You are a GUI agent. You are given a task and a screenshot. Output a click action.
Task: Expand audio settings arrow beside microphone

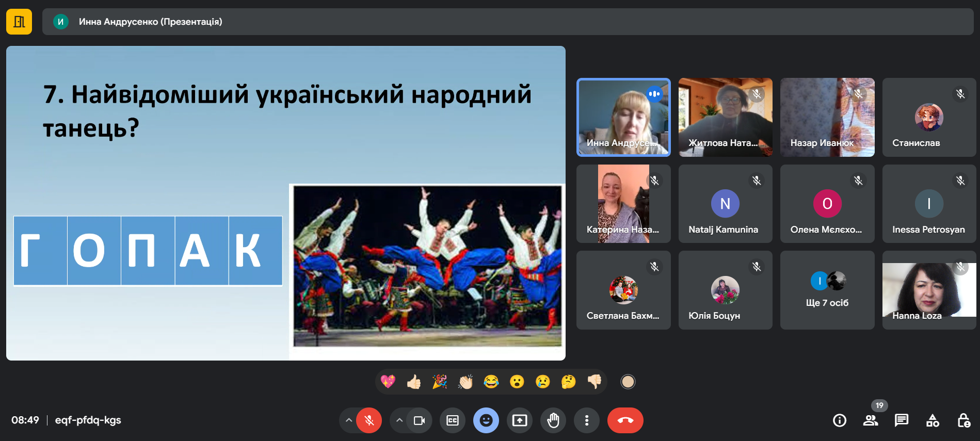pyautogui.click(x=349, y=420)
